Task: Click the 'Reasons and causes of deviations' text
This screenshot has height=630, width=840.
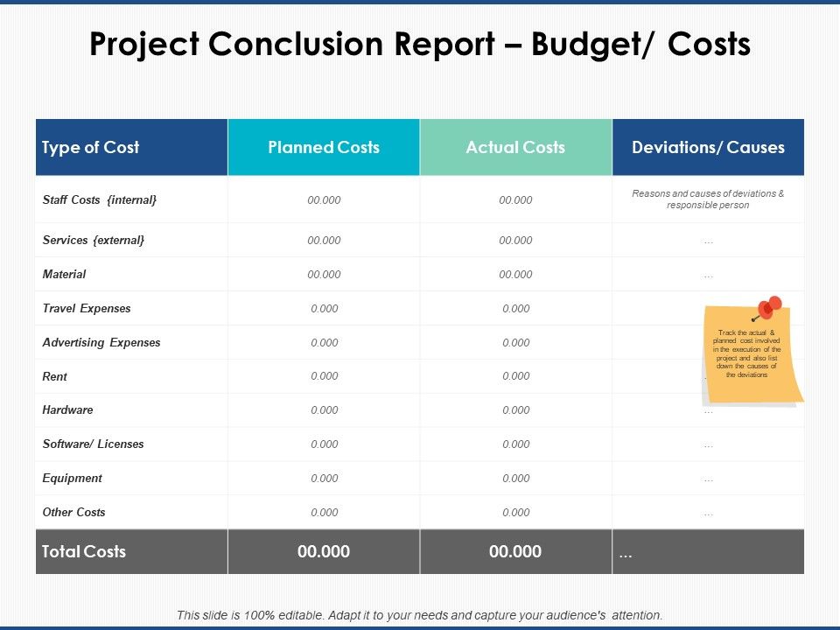Action: coord(708,199)
